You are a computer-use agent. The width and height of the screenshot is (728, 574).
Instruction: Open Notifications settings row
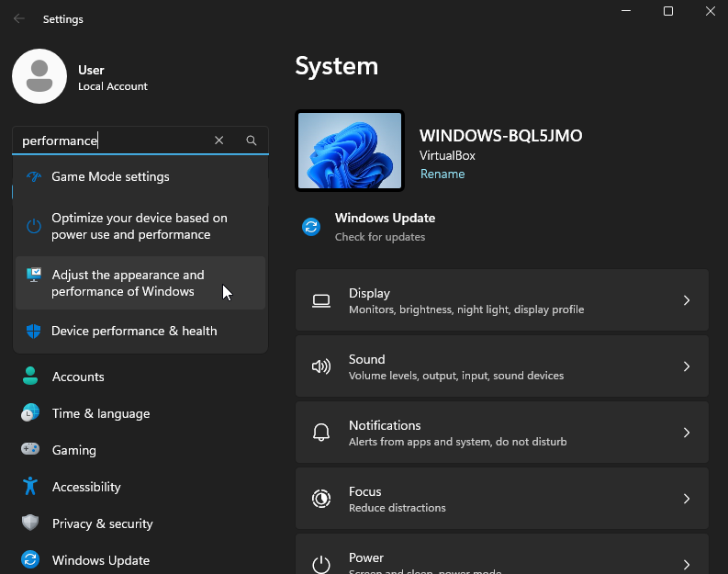(501, 433)
